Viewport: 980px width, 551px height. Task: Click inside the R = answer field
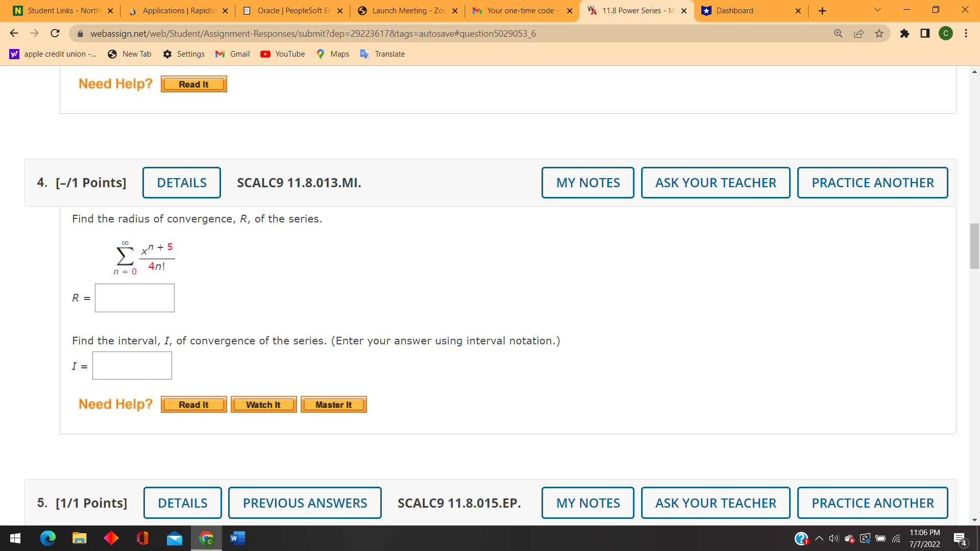(134, 297)
